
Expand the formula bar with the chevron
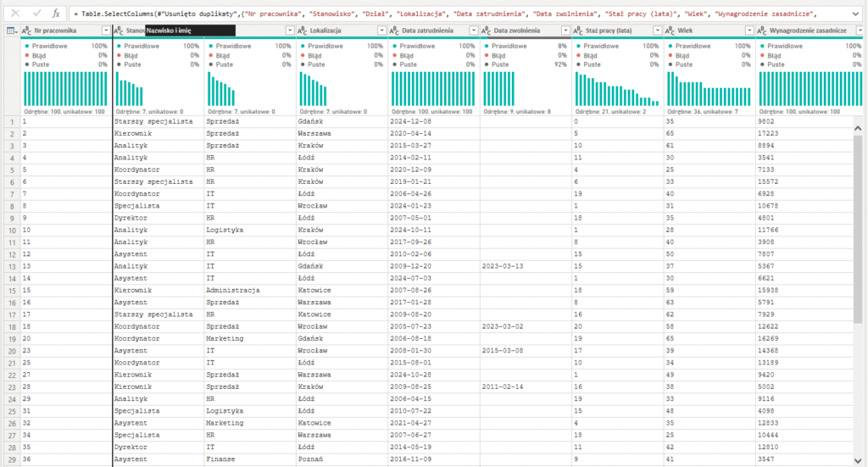tap(856, 14)
